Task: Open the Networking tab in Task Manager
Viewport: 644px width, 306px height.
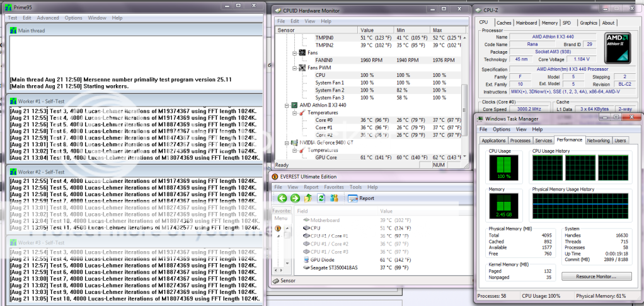Action: click(598, 140)
